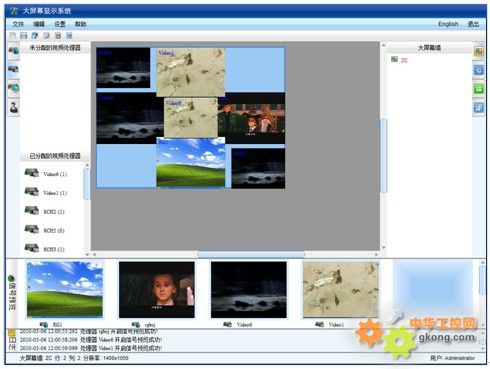Click the bottom blue icon in right sidebar
The image size is (490, 369).
pyautogui.click(x=479, y=107)
